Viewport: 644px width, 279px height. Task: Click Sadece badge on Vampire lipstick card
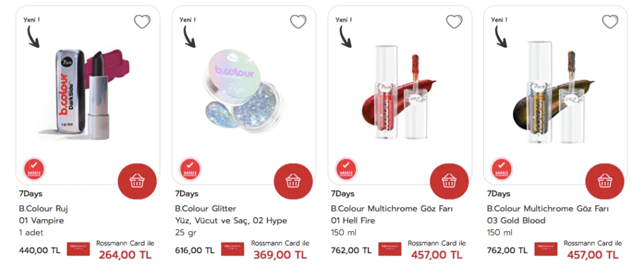tap(34, 169)
